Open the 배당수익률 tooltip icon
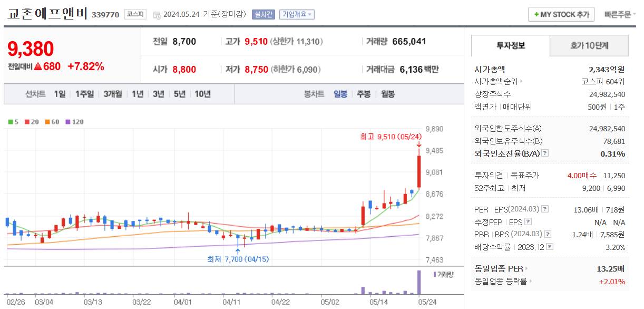This screenshot has width=644, height=309. [549, 246]
